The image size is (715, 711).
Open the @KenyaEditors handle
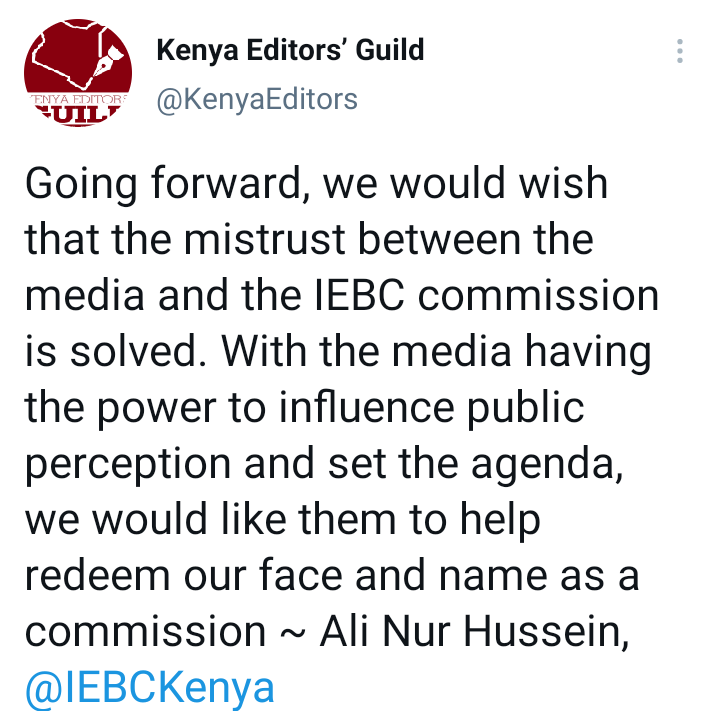257,99
